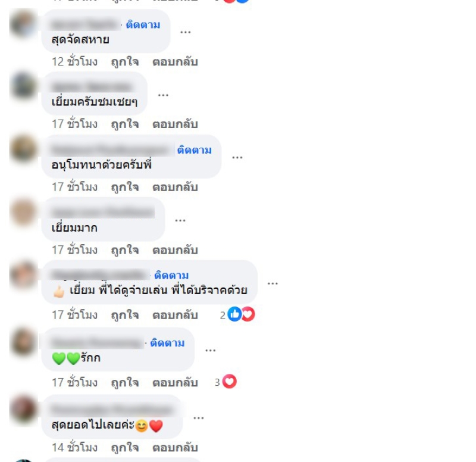Follow the author of the 'รักก' comment
This screenshot has height=462, width=476.
point(167,343)
